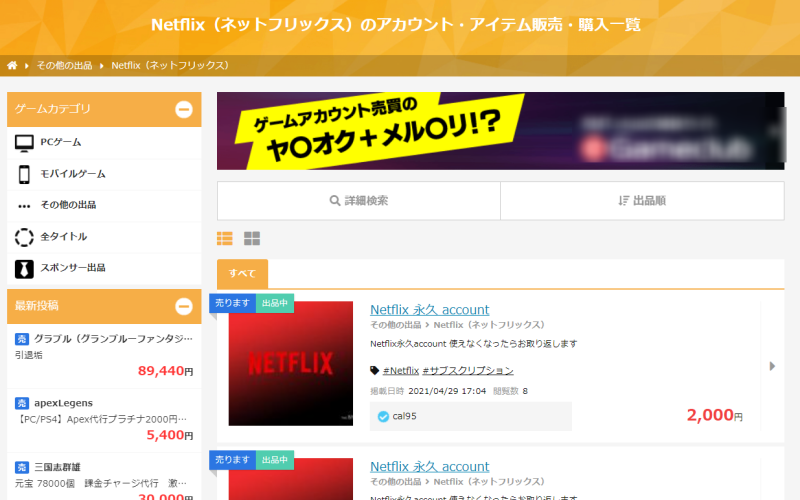Click the three-dots その他の出品 icon
This screenshot has width=800, height=500.
tap(24, 206)
